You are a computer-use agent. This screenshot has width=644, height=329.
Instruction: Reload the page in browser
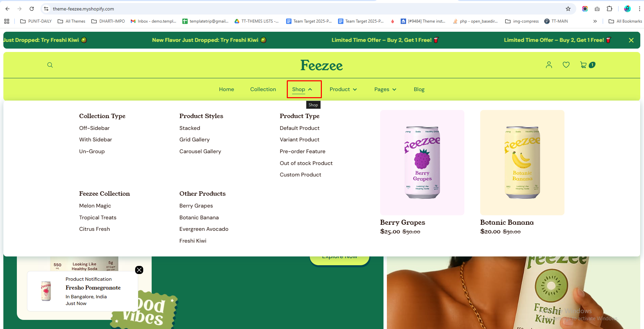(x=32, y=9)
